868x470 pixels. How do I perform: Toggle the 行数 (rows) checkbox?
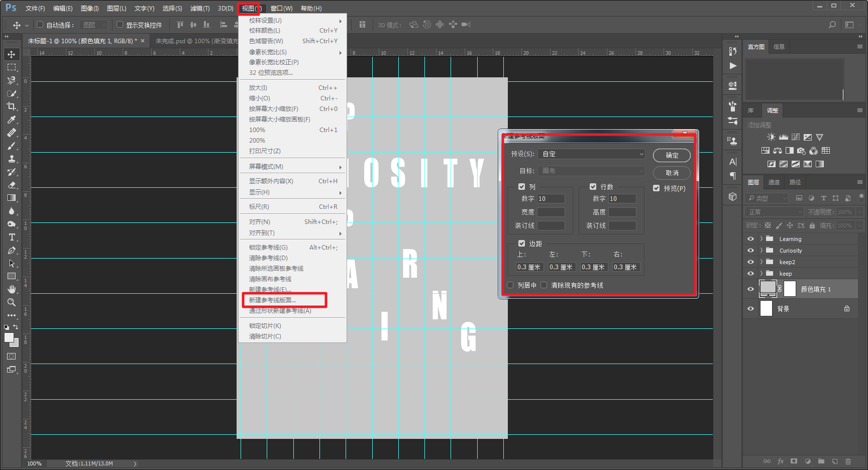point(593,186)
